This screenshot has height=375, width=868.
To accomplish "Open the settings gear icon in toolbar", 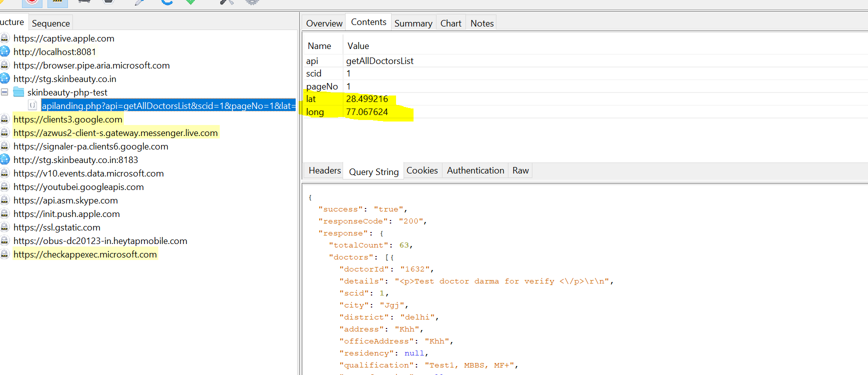I will click(252, 2).
